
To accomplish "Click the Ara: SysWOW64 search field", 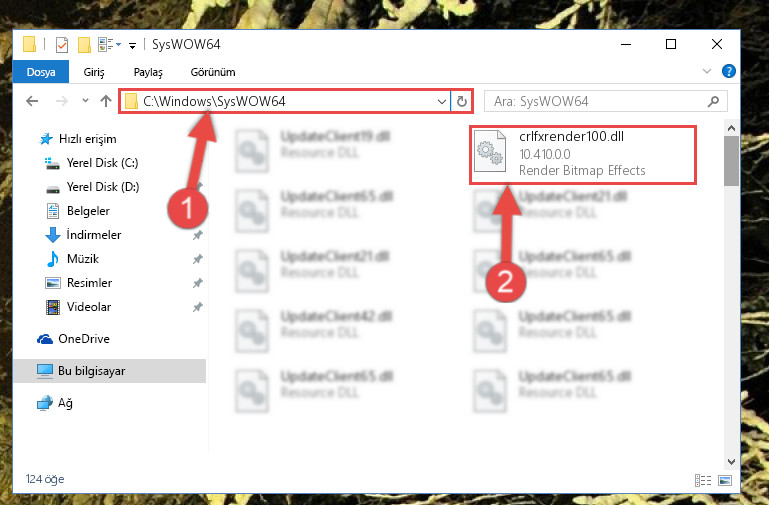I will [x=596, y=101].
